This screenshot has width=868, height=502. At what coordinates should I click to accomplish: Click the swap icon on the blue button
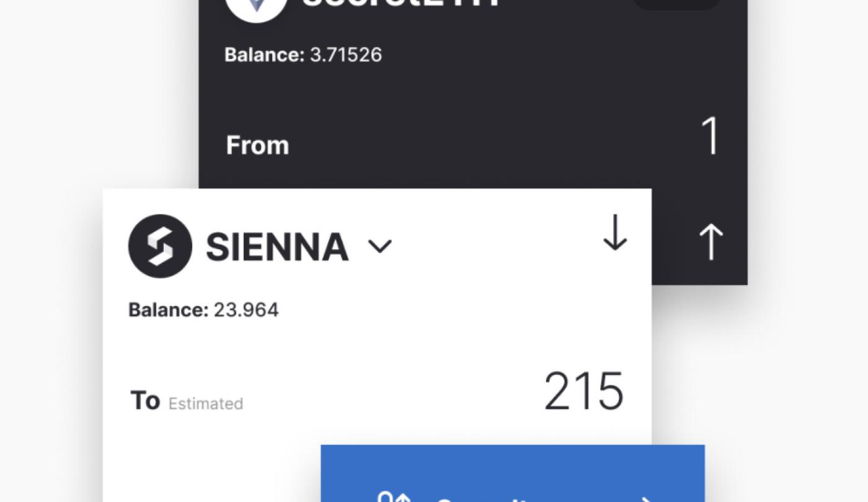point(396,497)
